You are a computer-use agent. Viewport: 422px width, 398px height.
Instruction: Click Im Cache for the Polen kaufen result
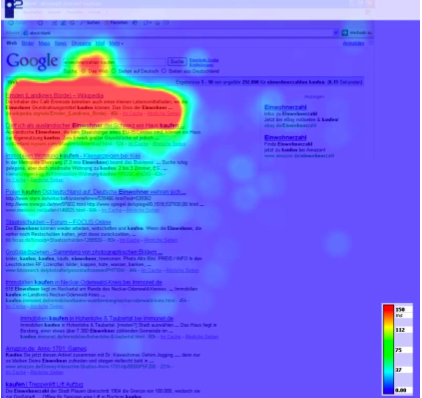112,210
